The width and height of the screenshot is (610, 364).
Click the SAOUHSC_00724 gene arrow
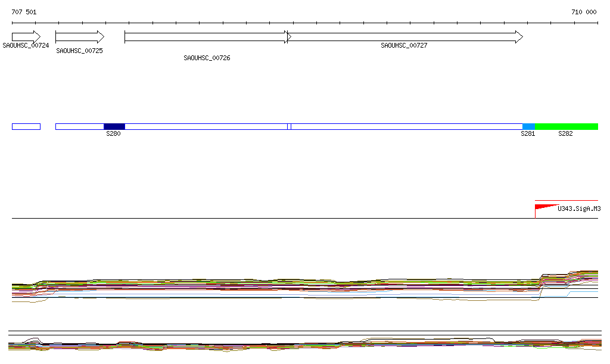(x=26, y=37)
